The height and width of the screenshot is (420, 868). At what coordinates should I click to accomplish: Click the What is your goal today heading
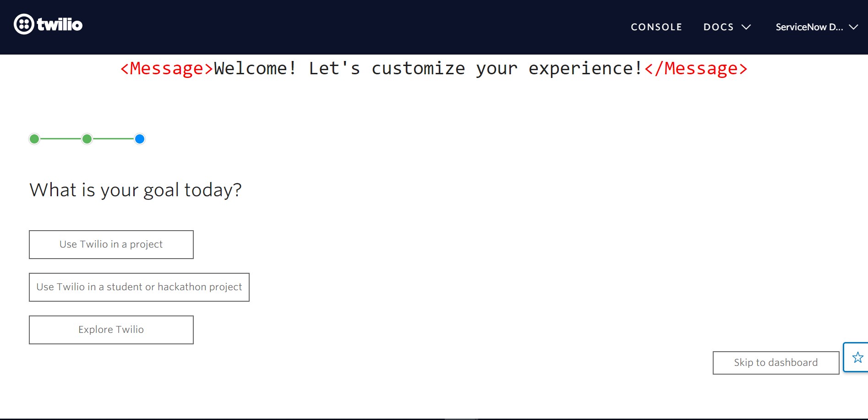[136, 189]
